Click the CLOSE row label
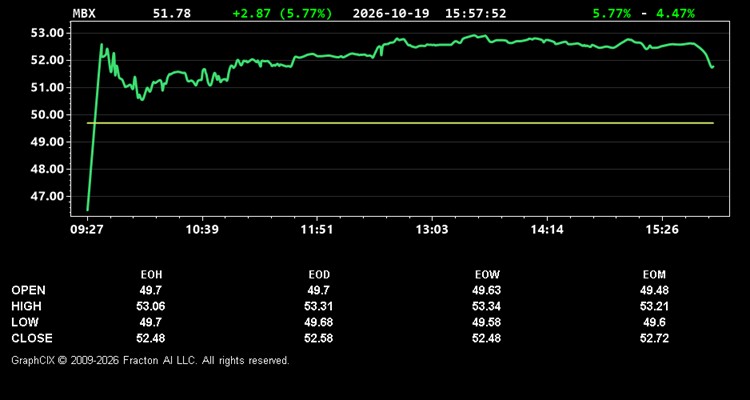The image size is (750, 400). tap(32, 338)
